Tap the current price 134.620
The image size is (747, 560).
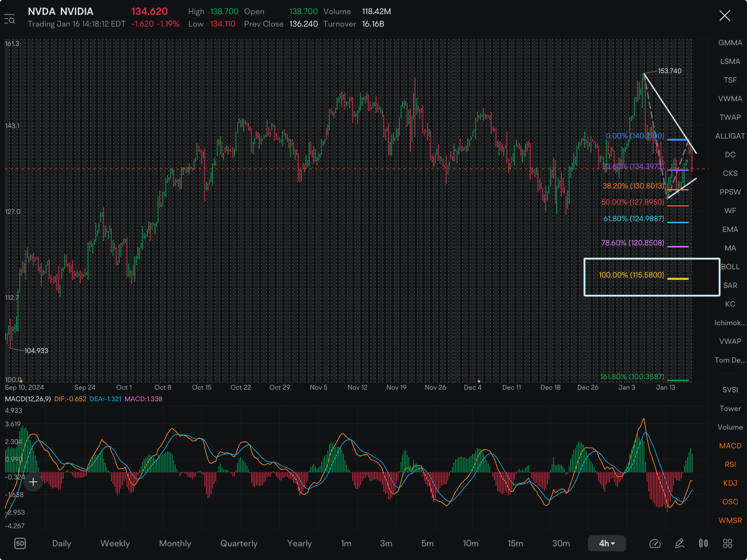[x=149, y=11]
